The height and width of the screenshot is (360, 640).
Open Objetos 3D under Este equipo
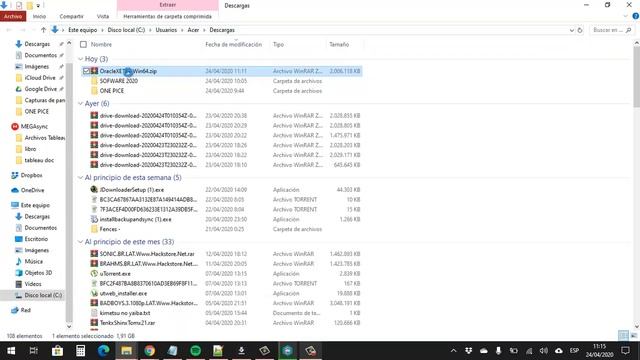pyautogui.click(x=38, y=273)
